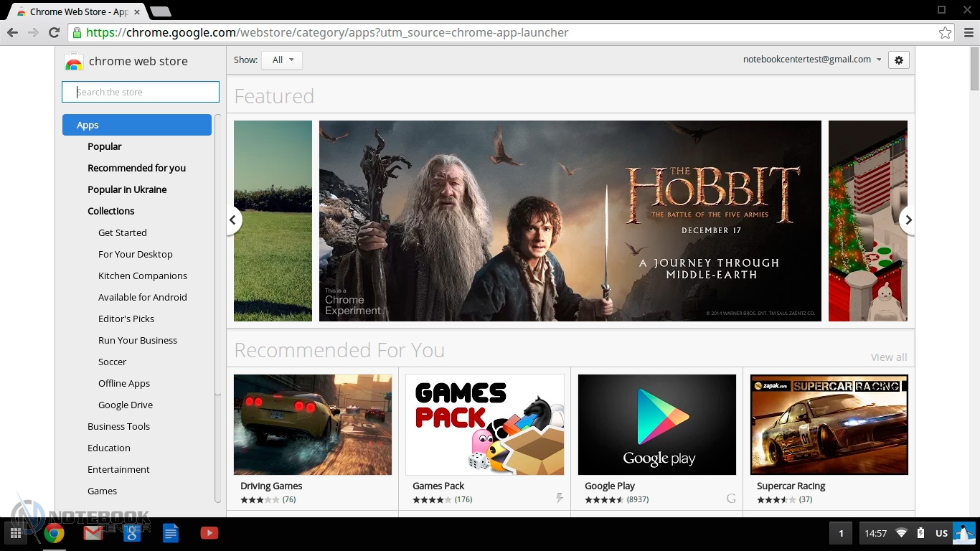This screenshot has height=551, width=980.
Task: Expand the Show All filter dropdown
Action: (x=282, y=60)
